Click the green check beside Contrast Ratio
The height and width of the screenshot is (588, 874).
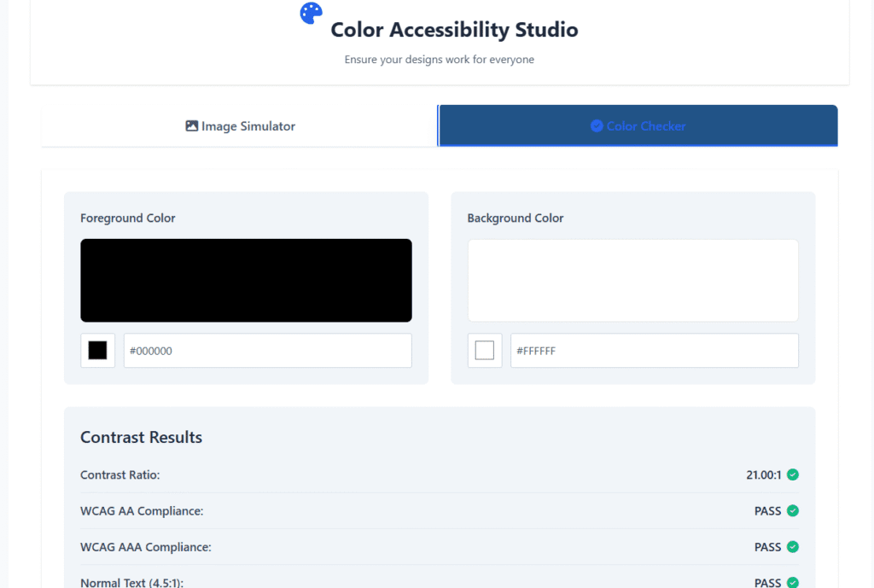point(793,474)
